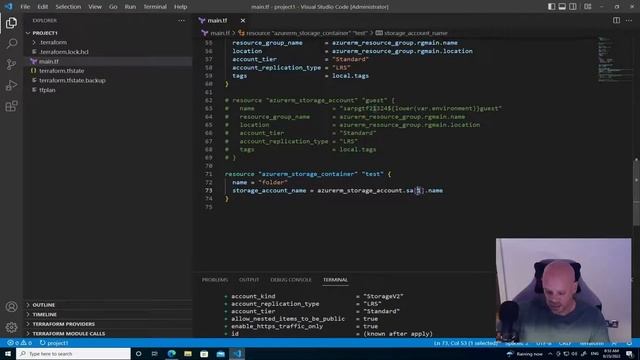This screenshot has width=640, height=360.
Task: Click "Standard" value on line 57
Action: point(350,59)
